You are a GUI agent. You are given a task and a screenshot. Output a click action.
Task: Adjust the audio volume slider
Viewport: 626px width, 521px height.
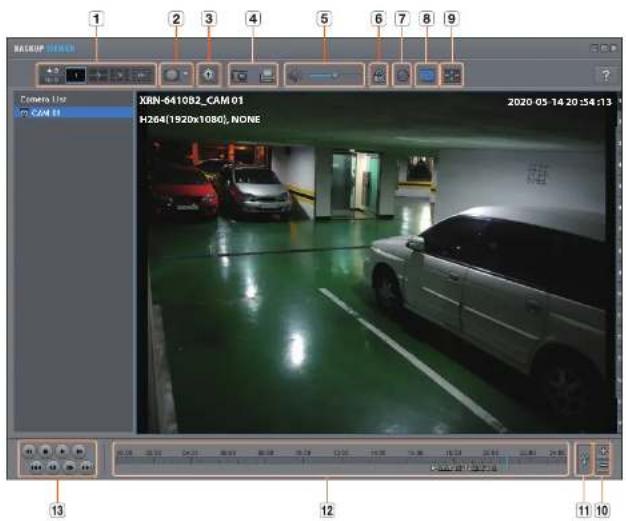(x=334, y=75)
